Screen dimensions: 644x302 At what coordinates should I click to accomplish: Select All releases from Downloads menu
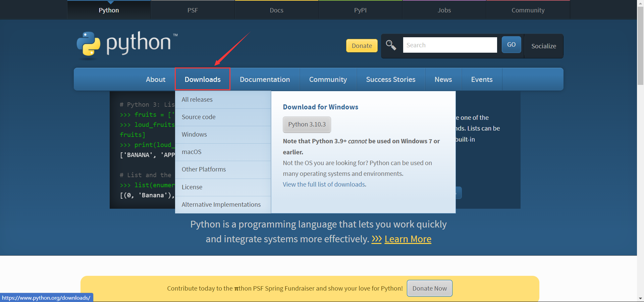coord(223,100)
